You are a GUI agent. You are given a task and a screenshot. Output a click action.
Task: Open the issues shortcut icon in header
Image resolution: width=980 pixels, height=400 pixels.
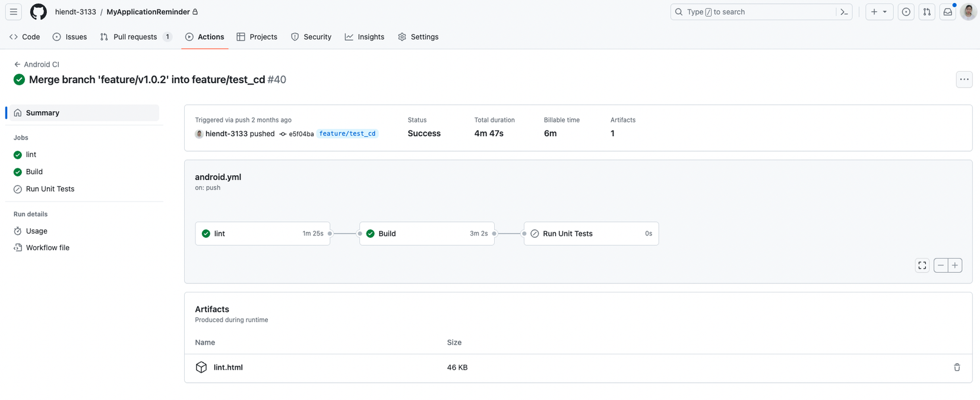tap(906, 12)
